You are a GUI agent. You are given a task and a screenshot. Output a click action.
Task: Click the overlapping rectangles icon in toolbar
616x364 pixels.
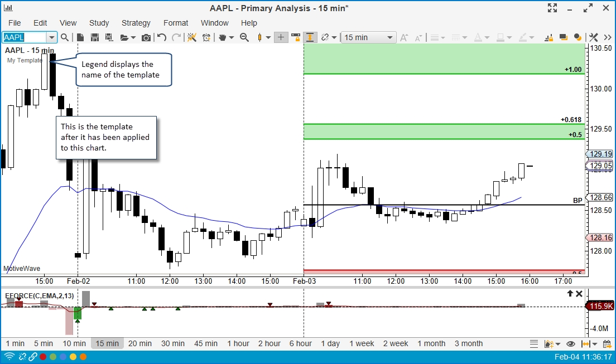coord(564,37)
